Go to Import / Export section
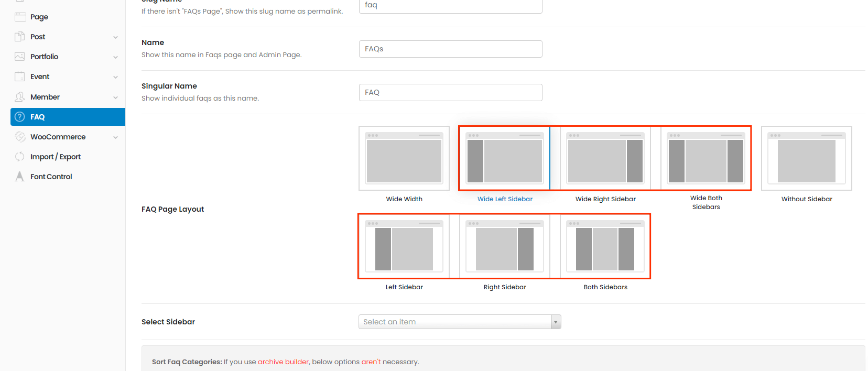Image resolution: width=868 pixels, height=371 pixels. coord(56,157)
